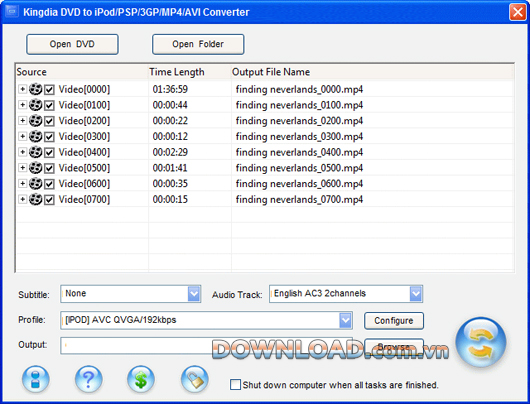Click film reel icon for Video[0400]
Screen dimensions: 530x404
click(x=35, y=152)
